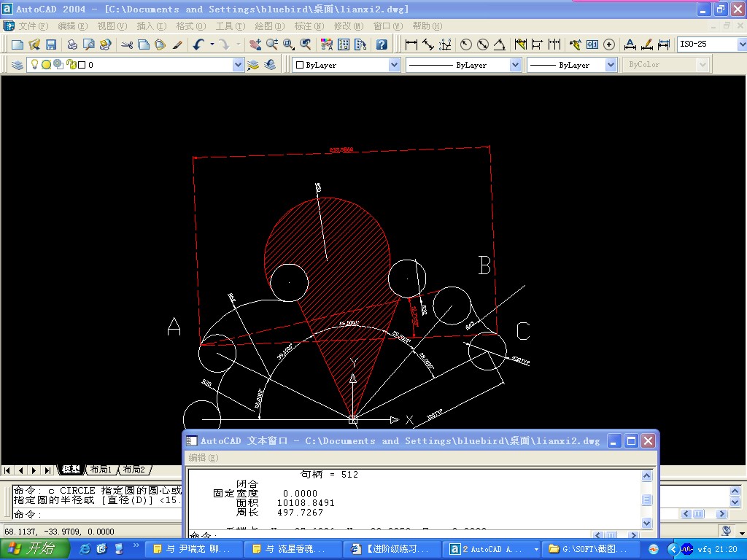Open the ByLayer color dropdown
Screen dimensions: 747x560
(393, 65)
